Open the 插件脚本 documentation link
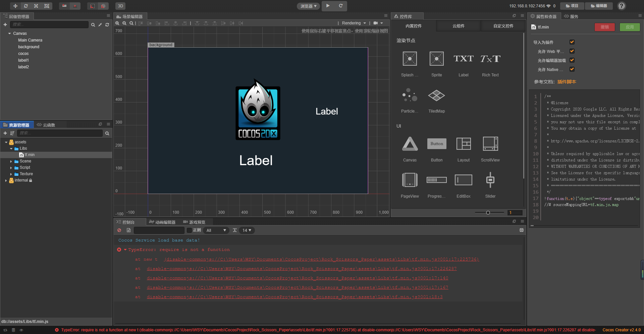The height and width of the screenshot is (334, 644). click(x=567, y=82)
